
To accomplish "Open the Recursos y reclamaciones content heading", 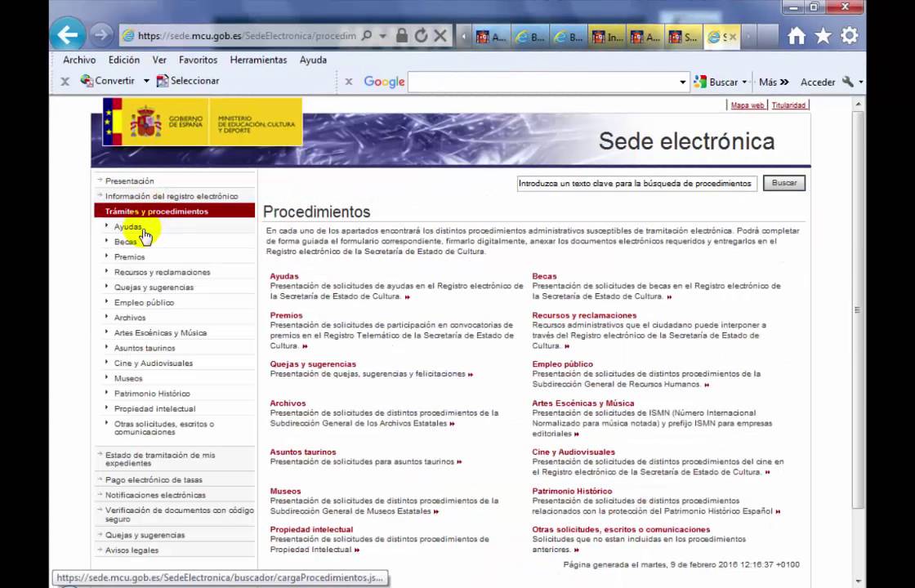I will pos(584,315).
